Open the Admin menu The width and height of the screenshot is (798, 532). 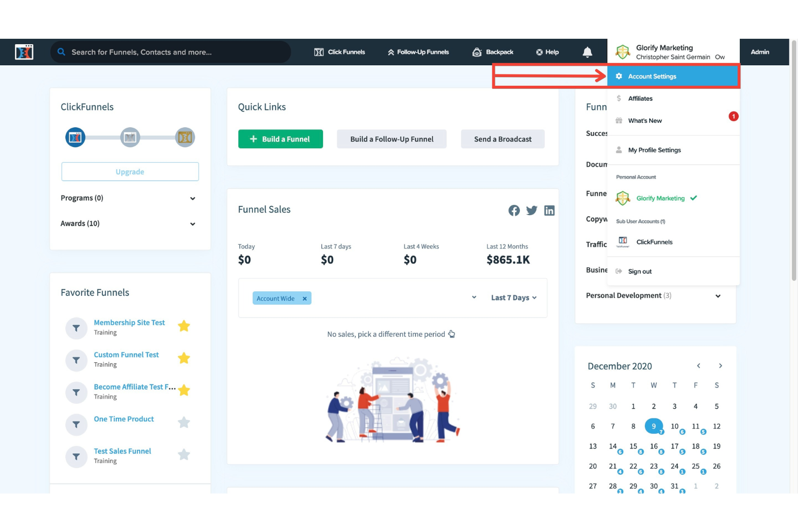(760, 52)
